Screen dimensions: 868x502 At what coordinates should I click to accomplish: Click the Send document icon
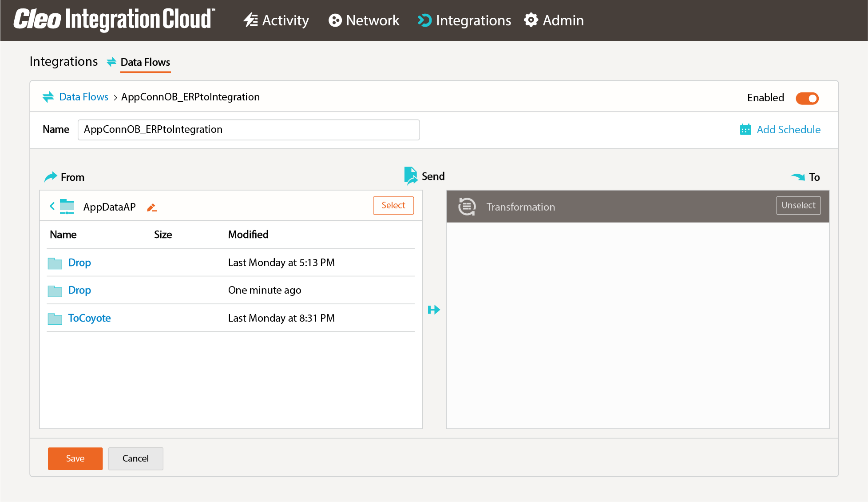[x=410, y=175]
